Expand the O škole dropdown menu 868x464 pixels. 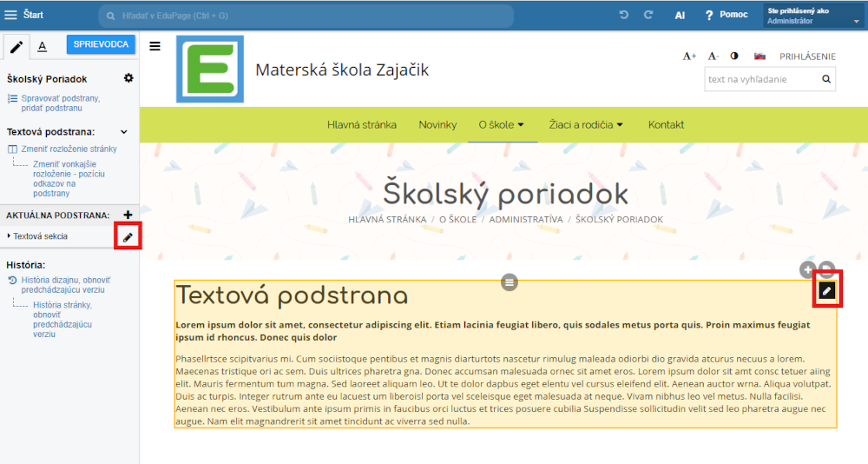pyautogui.click(x=502, y=125)
